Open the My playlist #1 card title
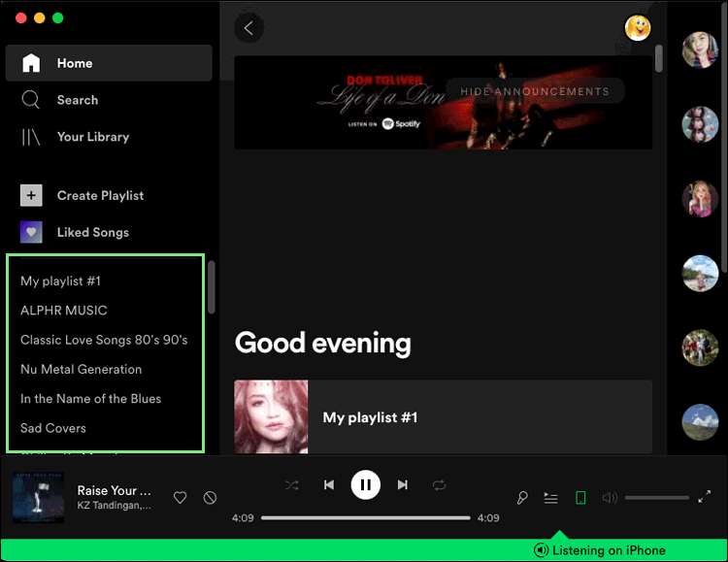 [370, 417]
